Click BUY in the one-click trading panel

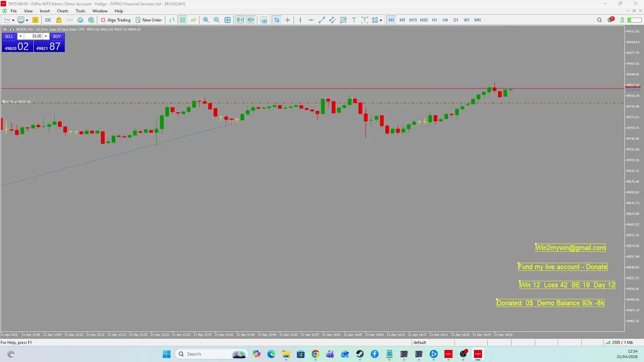57,36
